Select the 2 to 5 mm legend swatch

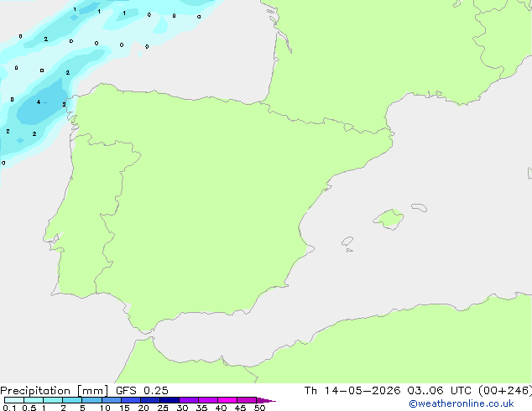(72, 400)
